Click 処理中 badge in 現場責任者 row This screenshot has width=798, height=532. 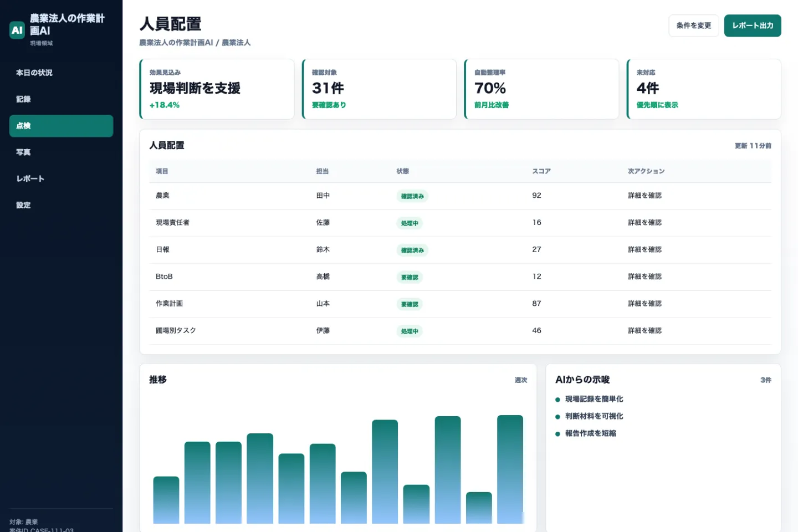pos(410,223)
